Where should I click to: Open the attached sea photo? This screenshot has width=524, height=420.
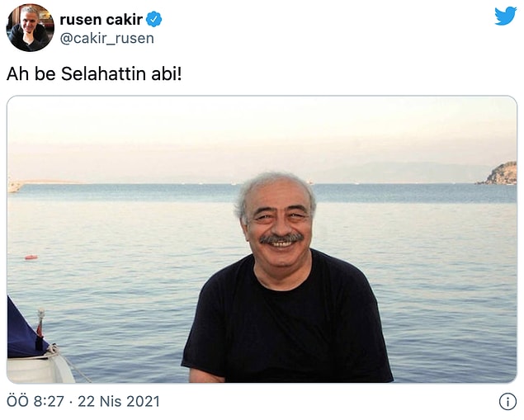click(262, 239)
